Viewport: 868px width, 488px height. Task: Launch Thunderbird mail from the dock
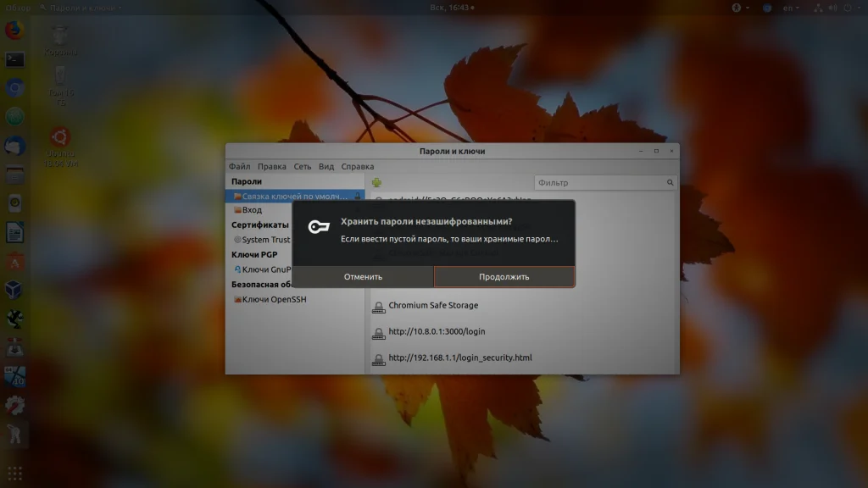(15, 146)
